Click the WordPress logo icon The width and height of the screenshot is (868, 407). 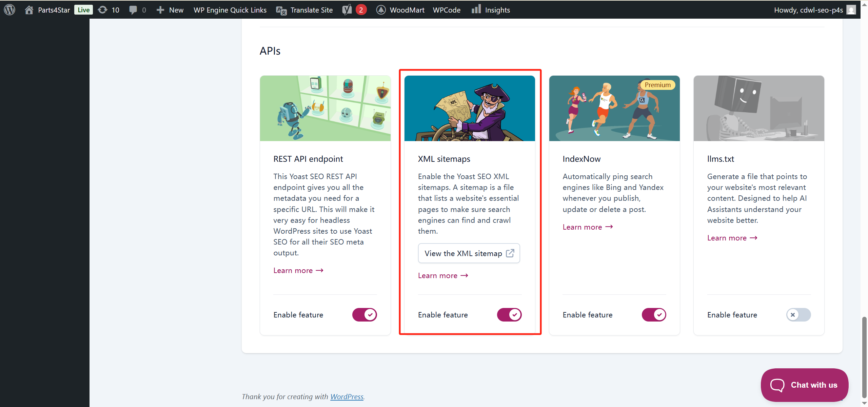tap(9, 9)
